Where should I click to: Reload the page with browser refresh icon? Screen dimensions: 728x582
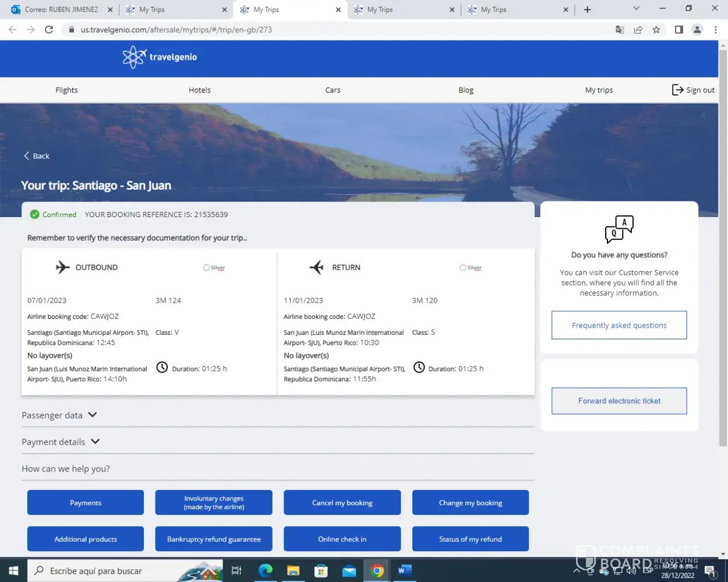pos(49,30)
